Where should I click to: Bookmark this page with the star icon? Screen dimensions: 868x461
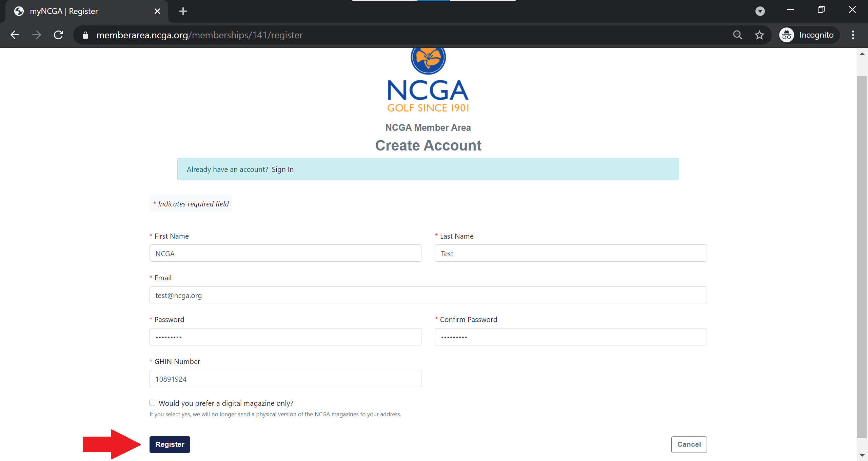coord(759,35)
